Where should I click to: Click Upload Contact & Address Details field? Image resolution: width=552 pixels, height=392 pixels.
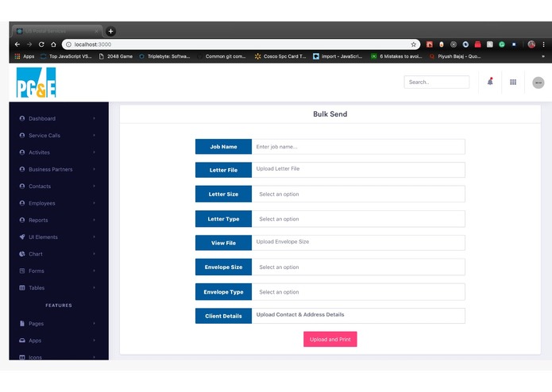pyautogui.click(x=358, y=316)
